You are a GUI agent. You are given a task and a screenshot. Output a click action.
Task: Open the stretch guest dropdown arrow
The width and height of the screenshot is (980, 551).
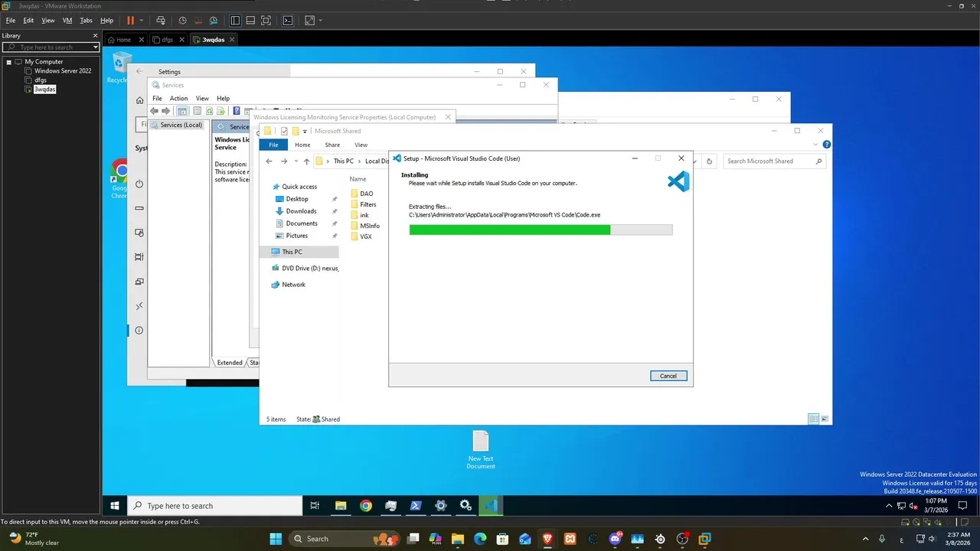pyautogui.click(x=320, y=21)
